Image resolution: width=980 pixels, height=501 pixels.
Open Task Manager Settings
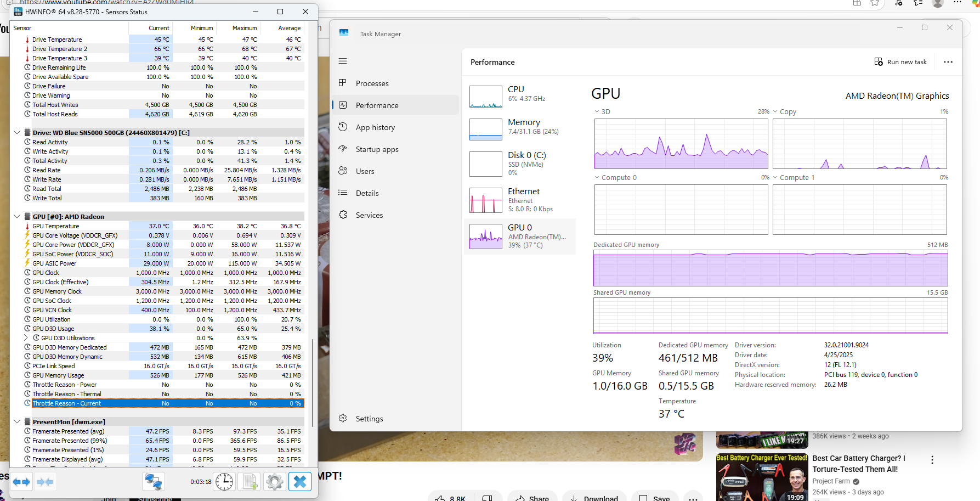(369, 419)
